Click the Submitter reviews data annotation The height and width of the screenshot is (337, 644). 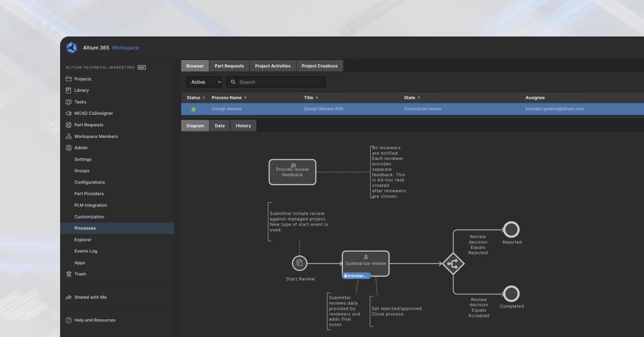click(x=344, y=311)
